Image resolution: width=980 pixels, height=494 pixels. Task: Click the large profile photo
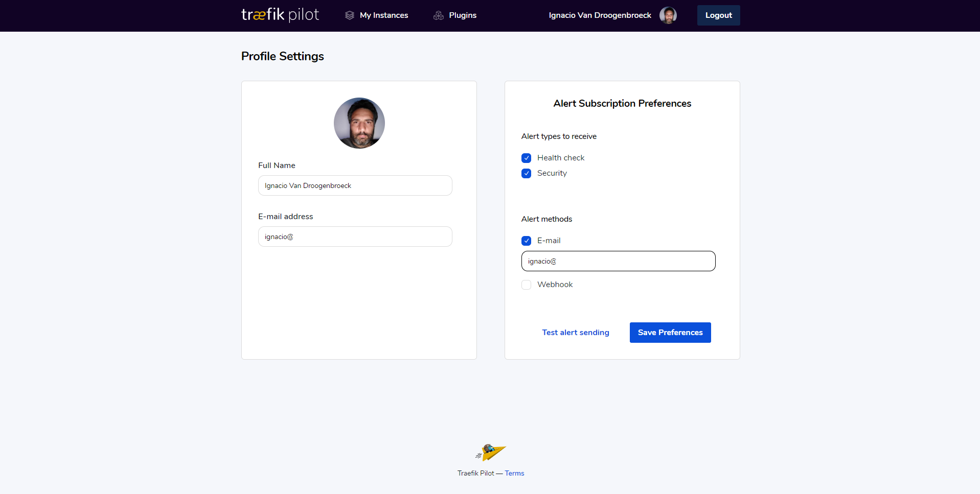[359, 123]
